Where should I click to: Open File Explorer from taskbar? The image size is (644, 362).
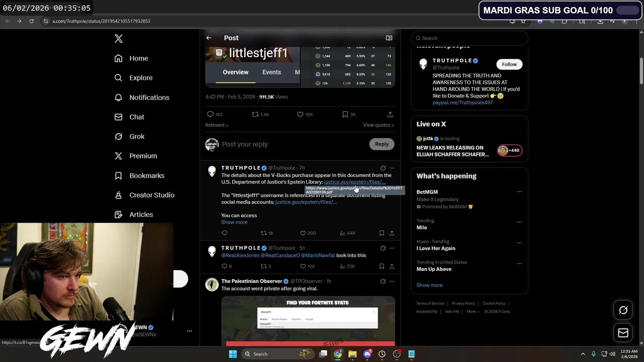(353, 354)
